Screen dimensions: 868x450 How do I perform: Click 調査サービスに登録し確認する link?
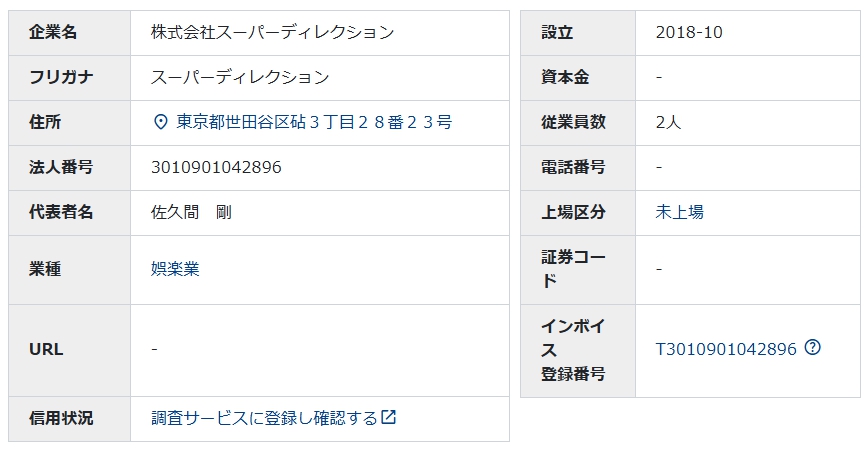[264, 418]
